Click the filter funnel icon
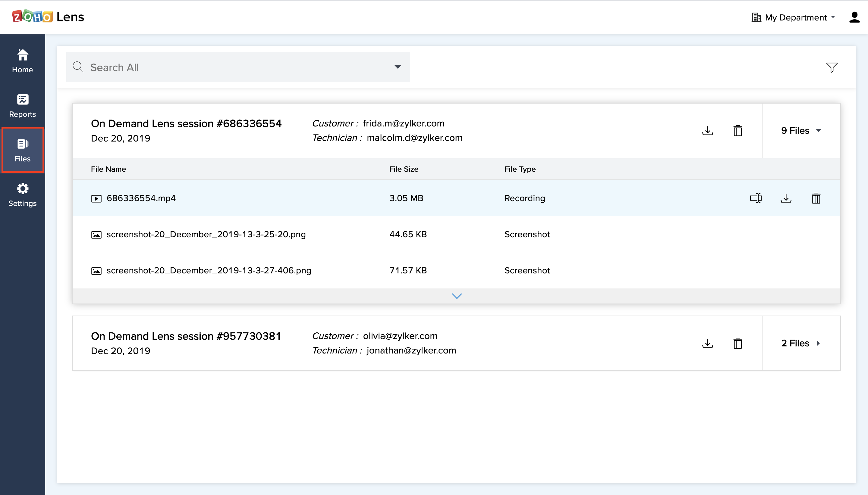The image size is (868, 495). (831, 67)
